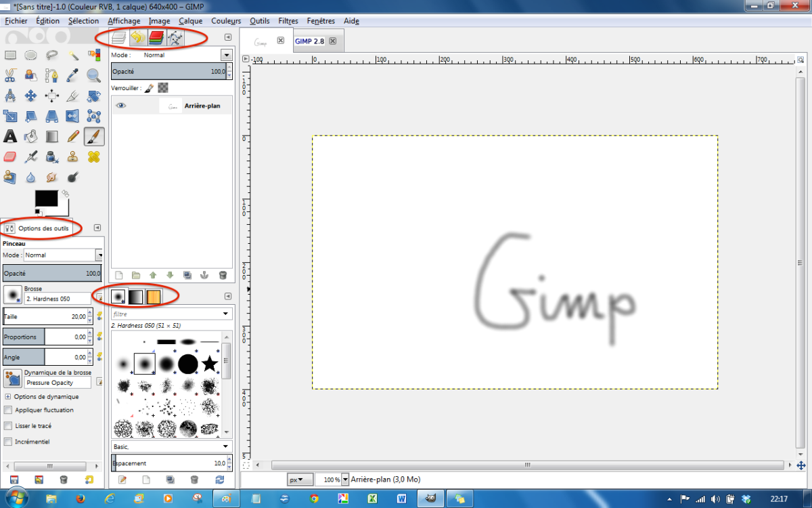Hide the Arrière-plan layer via eye icon
Viewport: 812px width, 508px height.
pyautogui.click(x=121, y=106)
